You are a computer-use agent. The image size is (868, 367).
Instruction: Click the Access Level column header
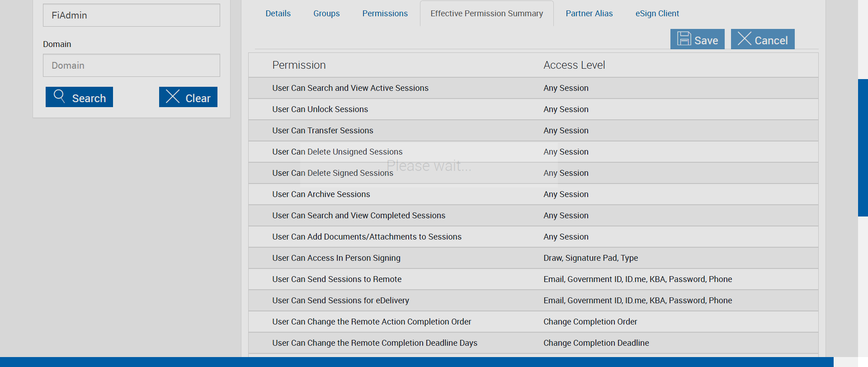coord(574,65)
